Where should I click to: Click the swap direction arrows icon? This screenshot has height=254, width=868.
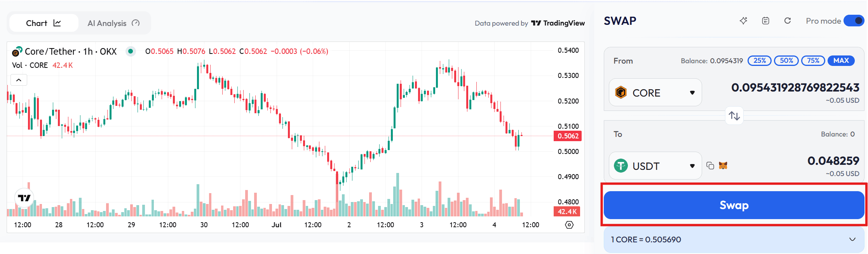734,116
